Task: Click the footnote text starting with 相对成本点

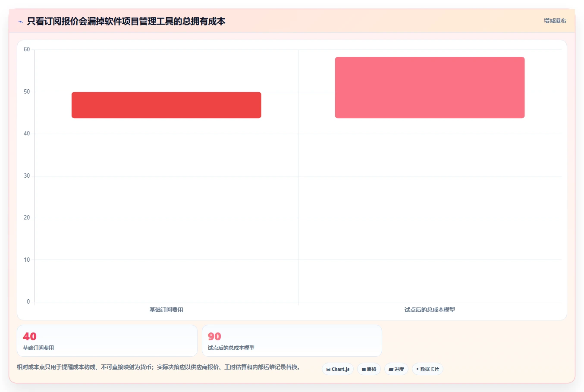Action: coord(158,367)
